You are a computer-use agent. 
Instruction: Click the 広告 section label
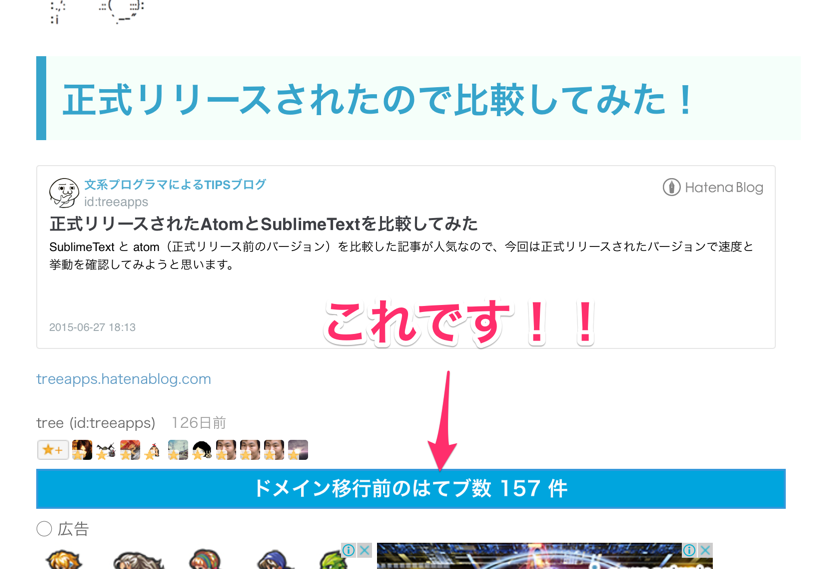pyautogui.click(x=73, y=529)
